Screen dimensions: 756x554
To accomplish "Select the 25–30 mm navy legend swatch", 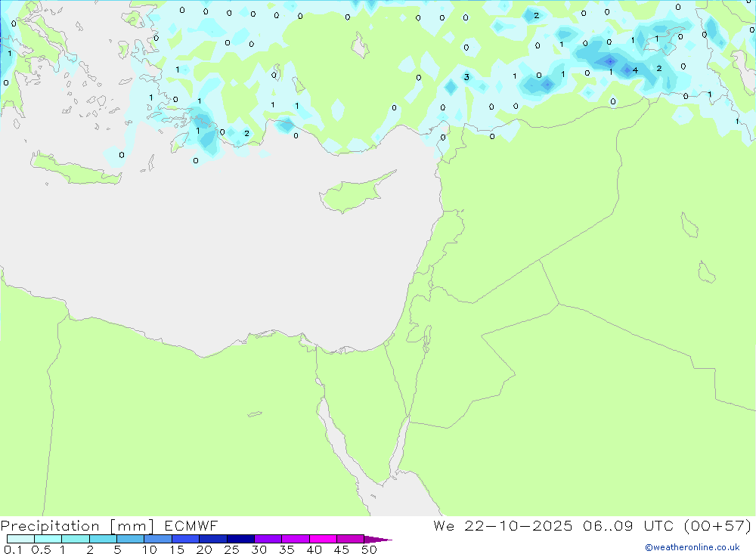I will point(240,539).
